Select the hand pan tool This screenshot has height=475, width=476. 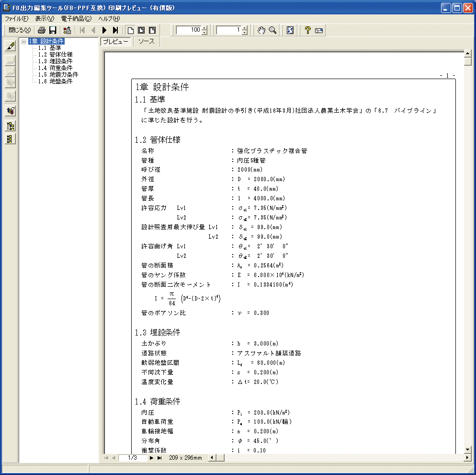pos(261,30)
